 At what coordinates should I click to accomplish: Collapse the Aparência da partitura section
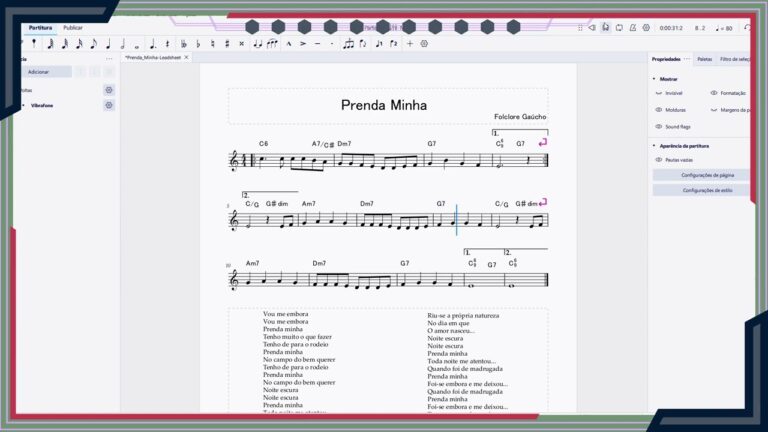654,145
